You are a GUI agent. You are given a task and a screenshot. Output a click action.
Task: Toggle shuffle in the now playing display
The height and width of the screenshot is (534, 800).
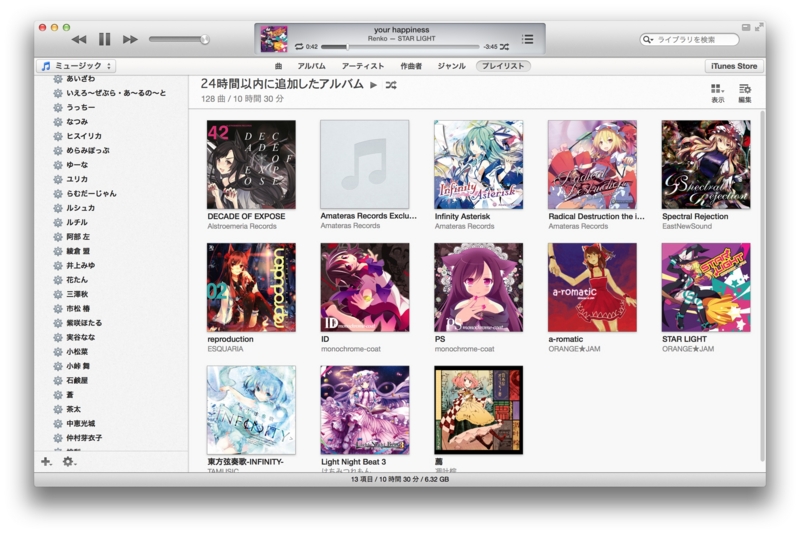[504, 46]
